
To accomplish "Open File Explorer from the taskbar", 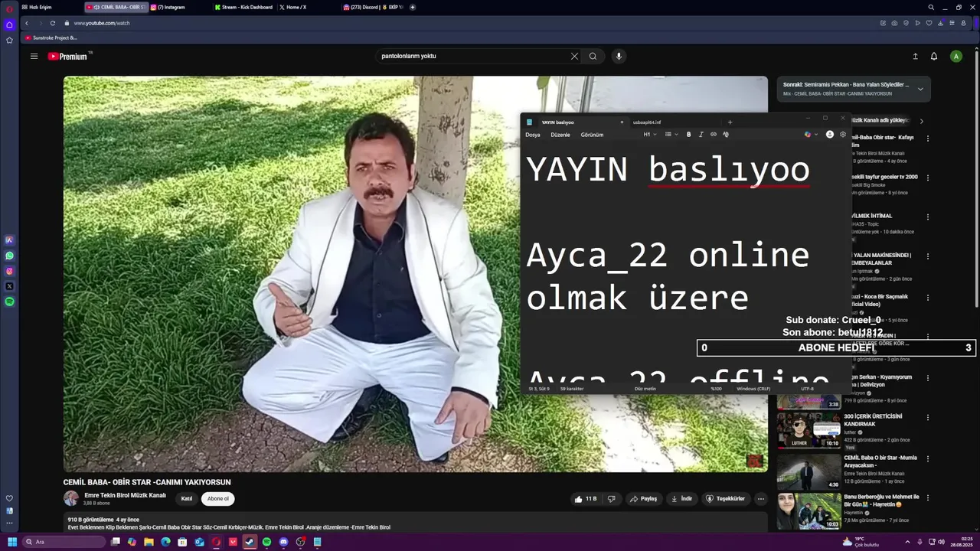I will [x=149, y=542].
